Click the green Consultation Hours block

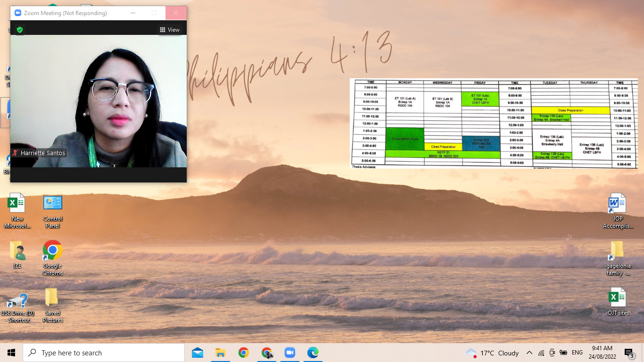pos(405,139)
